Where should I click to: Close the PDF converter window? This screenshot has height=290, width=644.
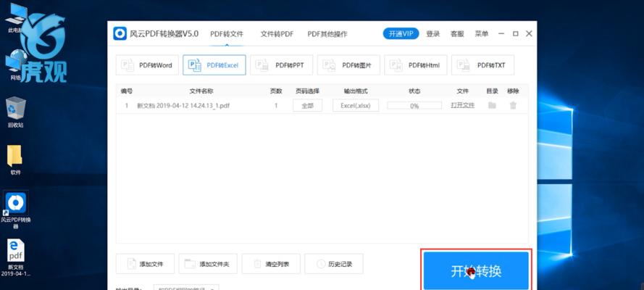[529, 33]
